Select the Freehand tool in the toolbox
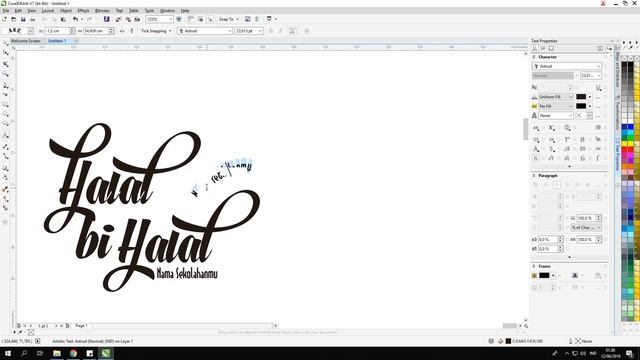The height and width of the screenshot is (360, 640). pyautogui.click(x=5, y=85)
